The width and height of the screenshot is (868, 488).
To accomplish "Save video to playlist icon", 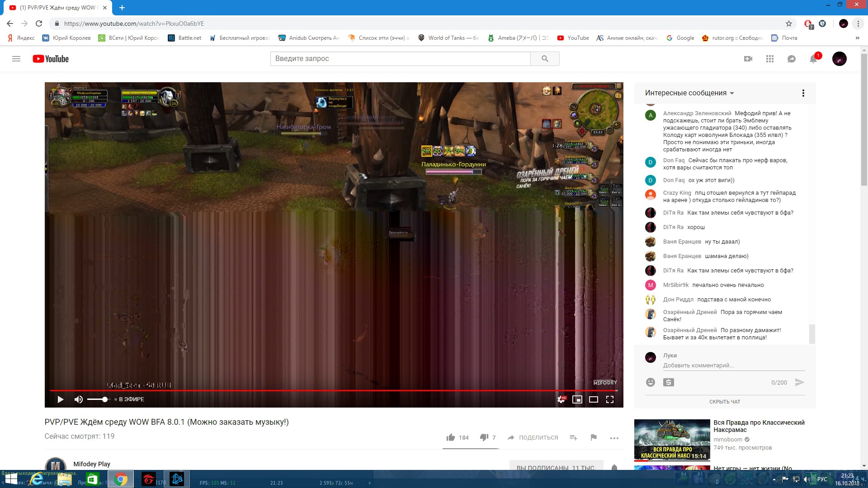I will point(574,437).
